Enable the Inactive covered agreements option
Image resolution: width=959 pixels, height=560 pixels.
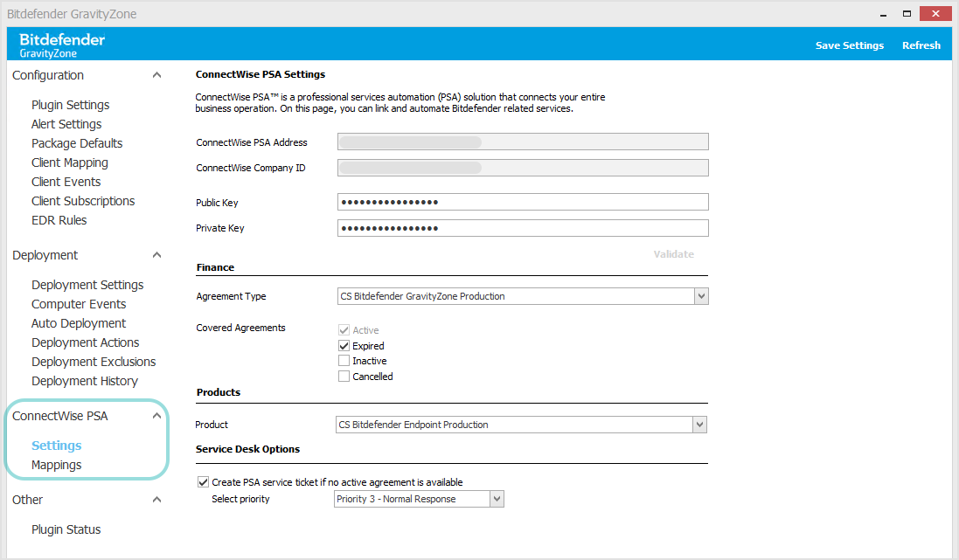(x=344, y=360)
